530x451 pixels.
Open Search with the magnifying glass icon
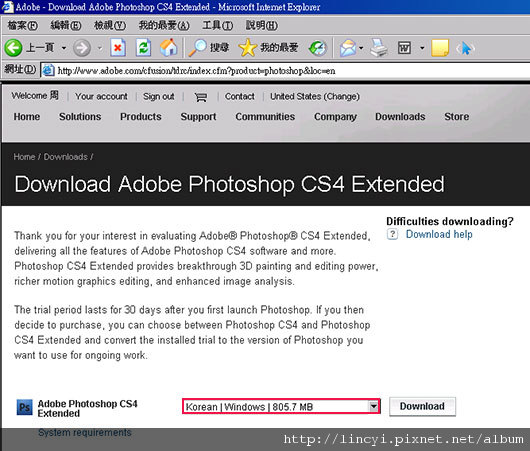(x=197, y=48)
